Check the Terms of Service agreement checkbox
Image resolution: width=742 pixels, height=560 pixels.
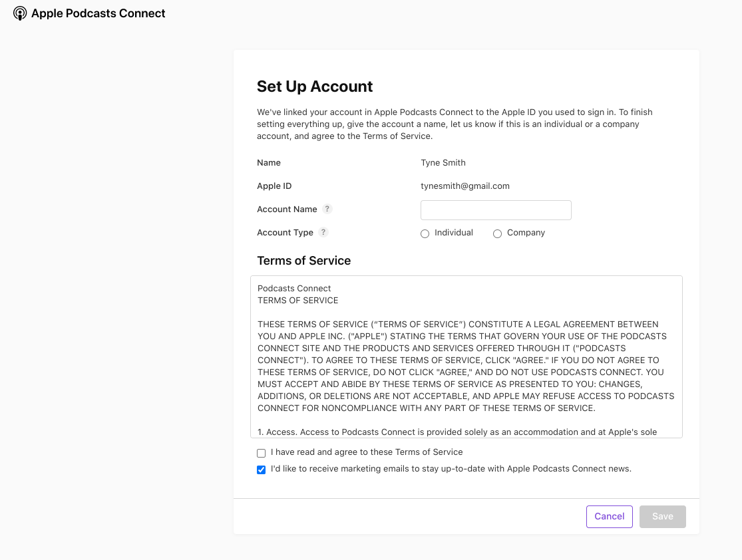(x=261, y=452)
